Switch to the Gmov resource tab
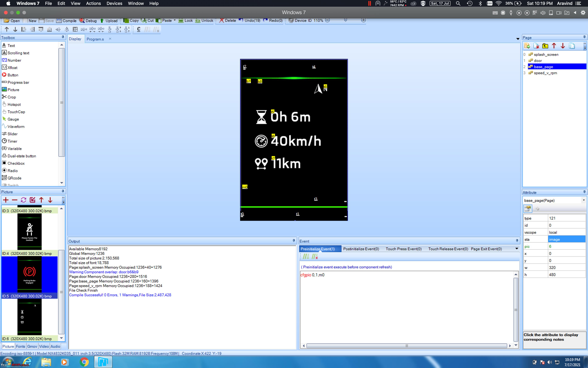588x368 pixels. click(32, 346)
